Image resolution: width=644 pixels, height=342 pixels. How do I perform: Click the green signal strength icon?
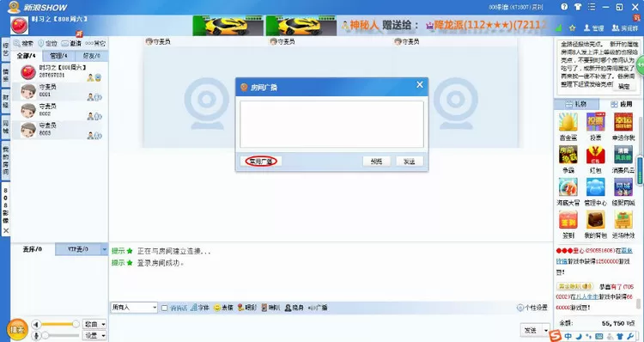coord(559,28)
